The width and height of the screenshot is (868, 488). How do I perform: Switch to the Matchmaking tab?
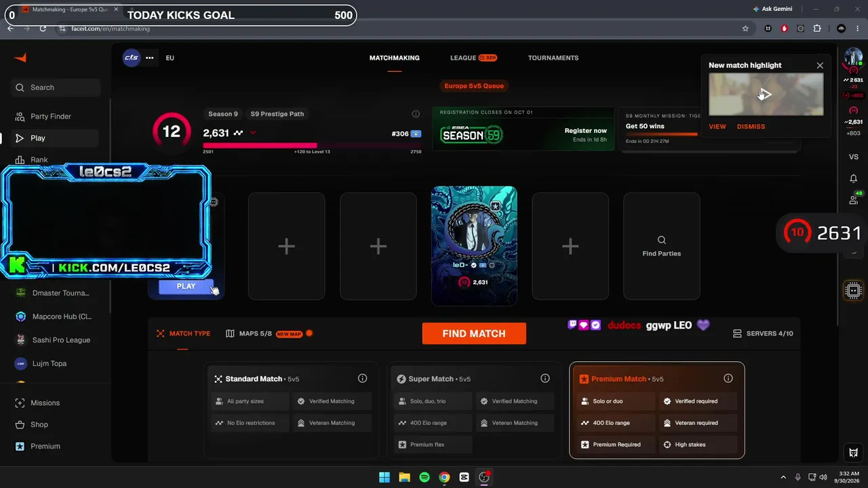click(x=395, y=58)
